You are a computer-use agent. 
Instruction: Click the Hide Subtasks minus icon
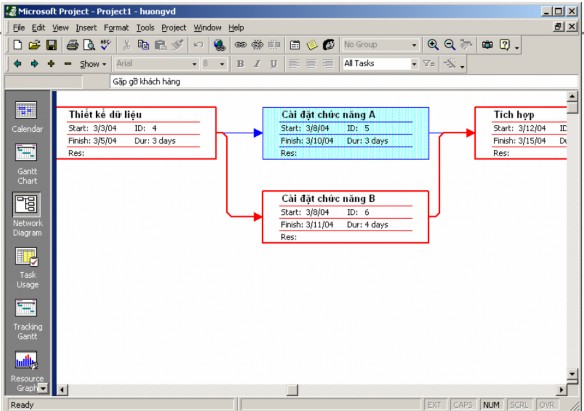point(67,64)
